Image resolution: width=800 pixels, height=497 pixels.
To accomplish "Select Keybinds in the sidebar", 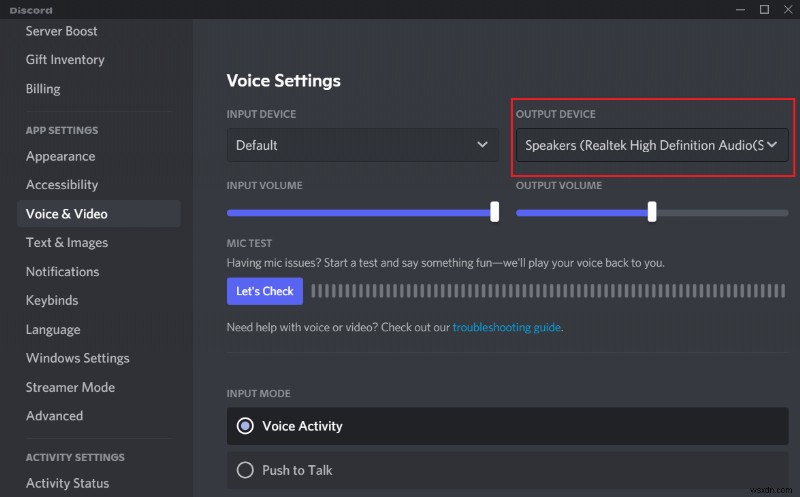I will coord(52,301).
